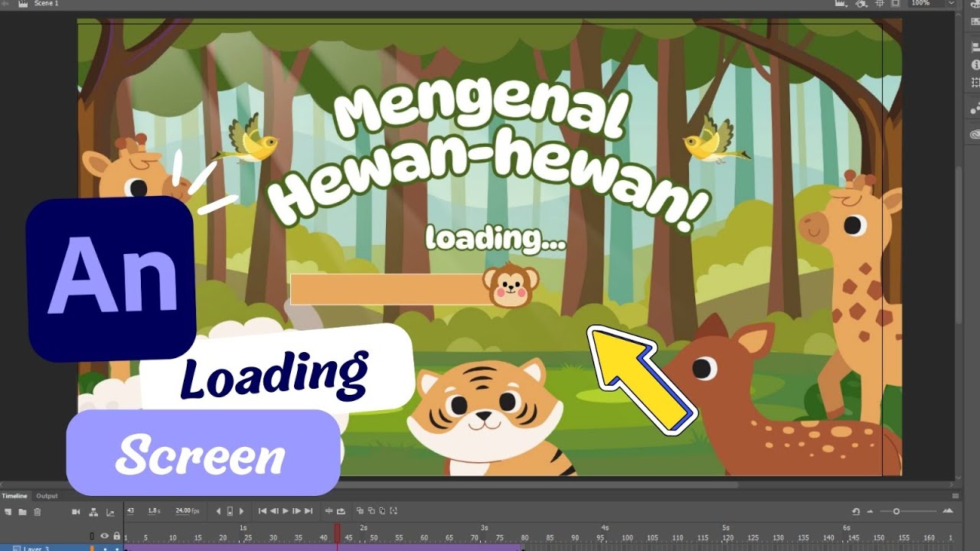Image resolution: width=980 pixels, height=551 pixels.
Task: Select the orange loading bar shape
Action: tap(387, 289)
